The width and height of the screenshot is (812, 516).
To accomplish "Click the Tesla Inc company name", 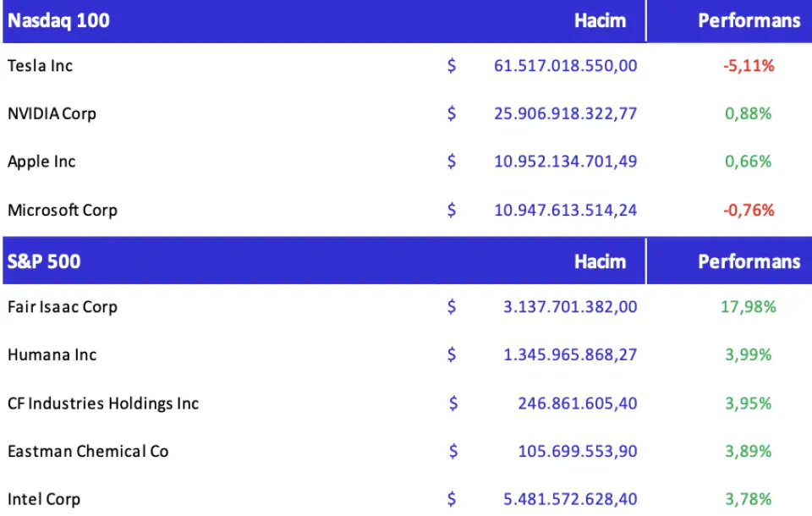I will (x=41, y=65).
